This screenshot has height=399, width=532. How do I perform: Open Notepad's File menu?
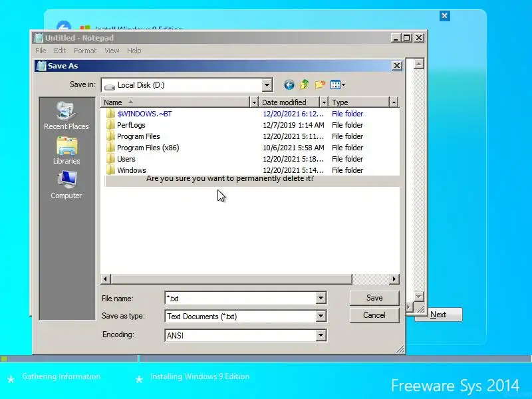click(x=41, y=51)
